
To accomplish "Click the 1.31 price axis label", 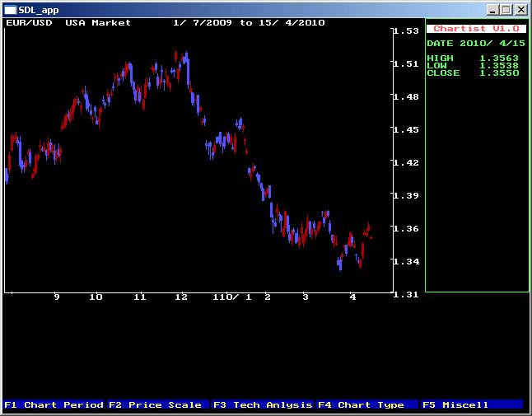I will point(407,294).
